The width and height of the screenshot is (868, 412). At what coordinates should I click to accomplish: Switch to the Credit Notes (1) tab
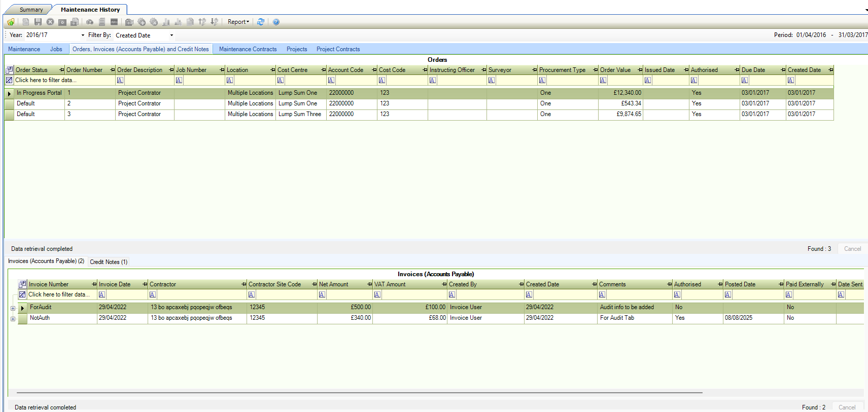pyautogui.click(x=109, y=262)
